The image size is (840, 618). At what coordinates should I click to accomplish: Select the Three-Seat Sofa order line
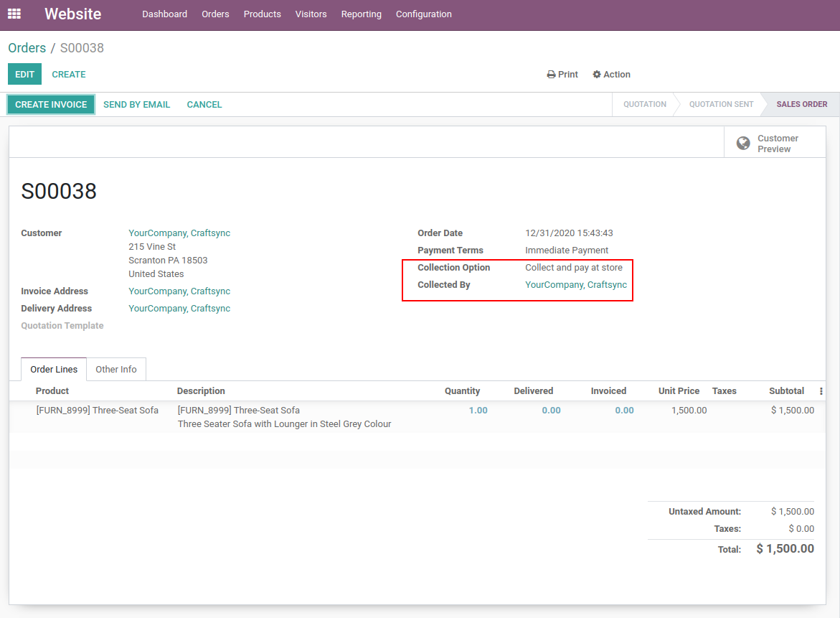click(97, 411)
